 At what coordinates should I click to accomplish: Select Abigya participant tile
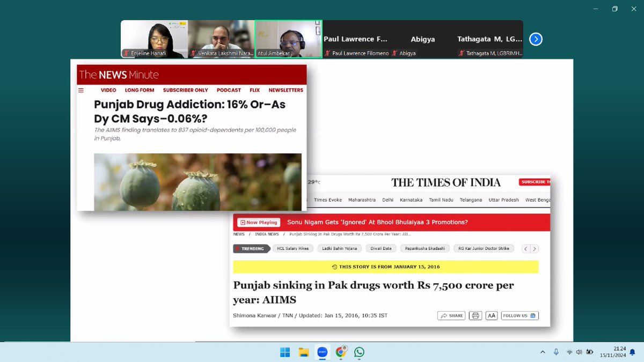click(x=423, y=39)
